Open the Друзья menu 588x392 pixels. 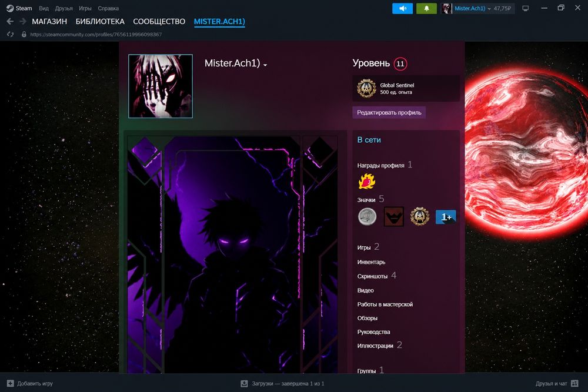click(64, 8)
